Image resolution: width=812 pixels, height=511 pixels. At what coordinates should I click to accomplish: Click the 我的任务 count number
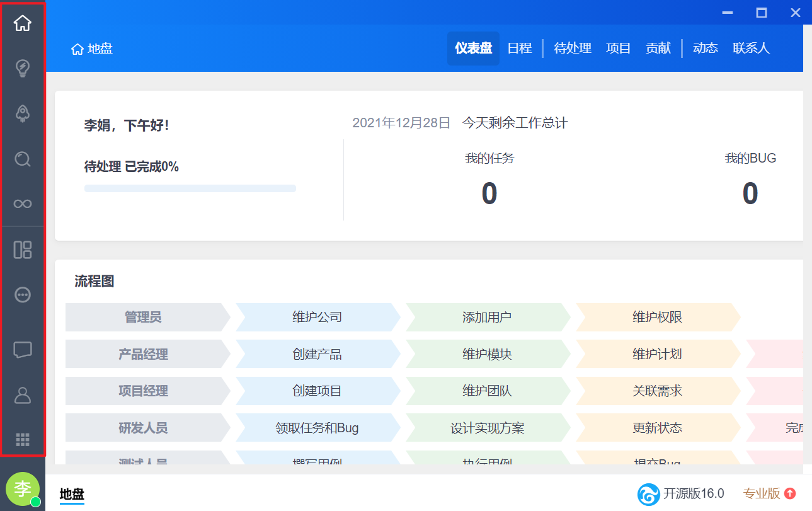coord(489,193)
